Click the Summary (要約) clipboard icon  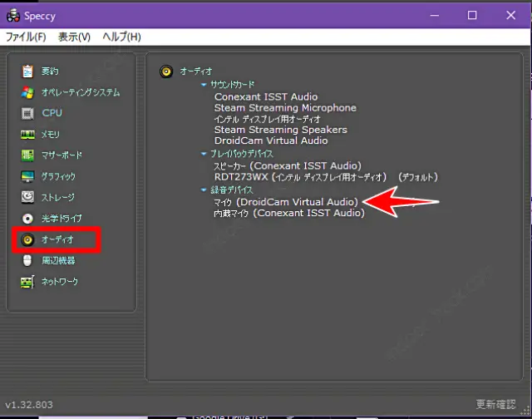(x=27, y=71)
